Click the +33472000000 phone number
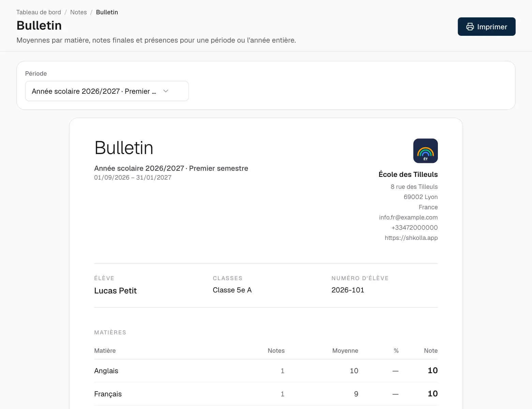The width and height of the screenshot is (532, 409). (414, 228)
